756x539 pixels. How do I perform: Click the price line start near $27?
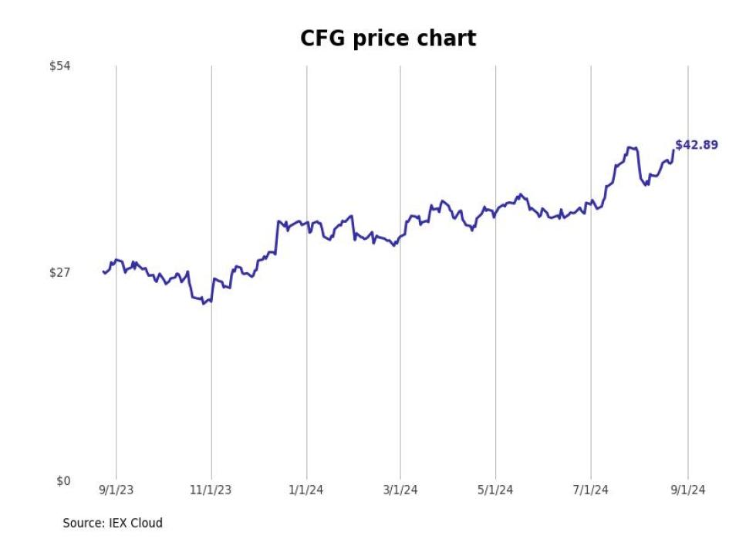[103, 272]
